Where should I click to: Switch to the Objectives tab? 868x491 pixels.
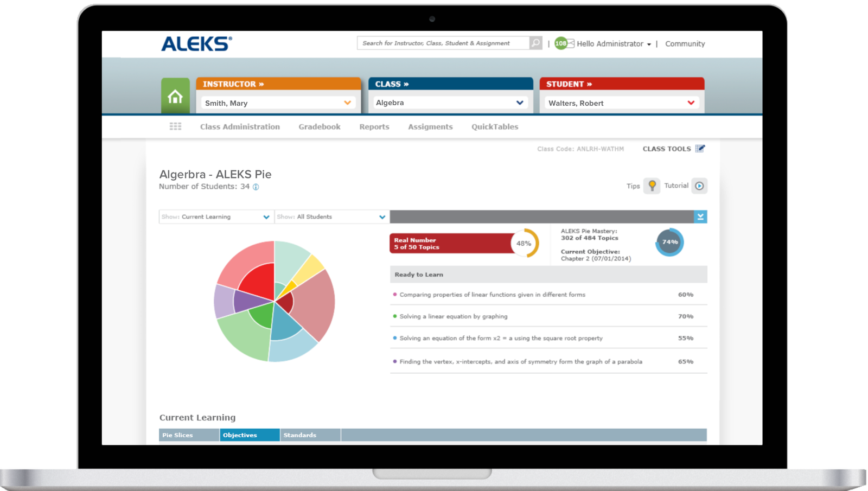point(250,435)
